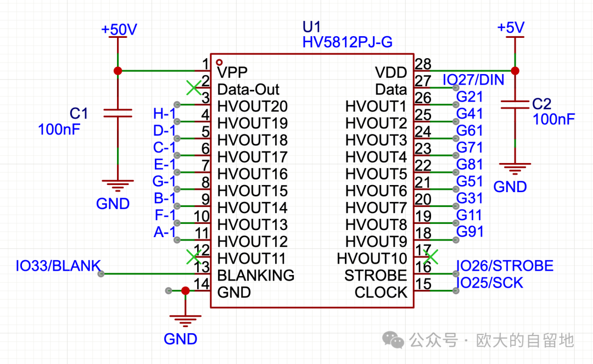Select net label C-1
The image size is (593, 364).
[165, 147]
